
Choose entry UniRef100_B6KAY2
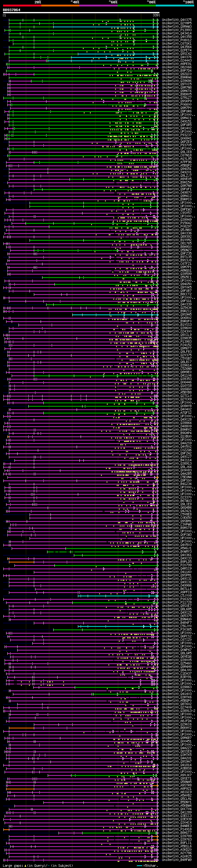177,728
